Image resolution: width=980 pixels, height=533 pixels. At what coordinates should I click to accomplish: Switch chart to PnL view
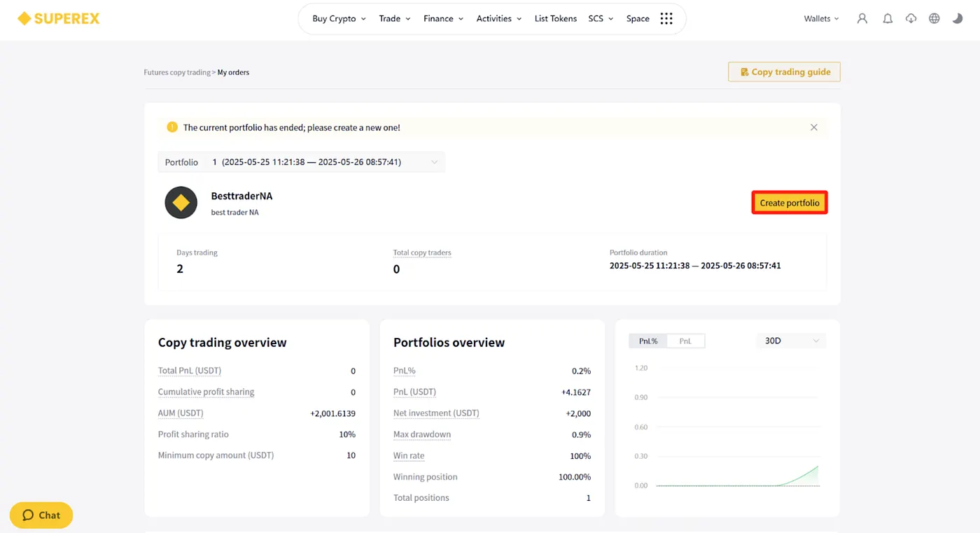(x=685, y=341)
